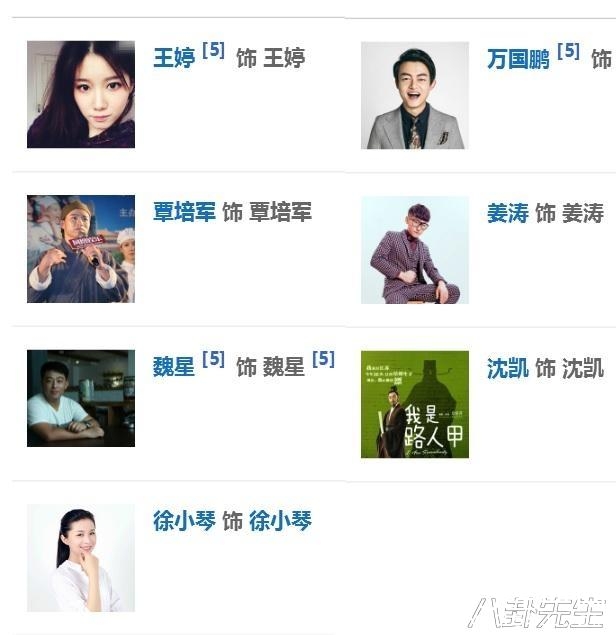616x635 pixels.
Task: Open 魏星's photo thumbnail
Action: click(81, 398)
